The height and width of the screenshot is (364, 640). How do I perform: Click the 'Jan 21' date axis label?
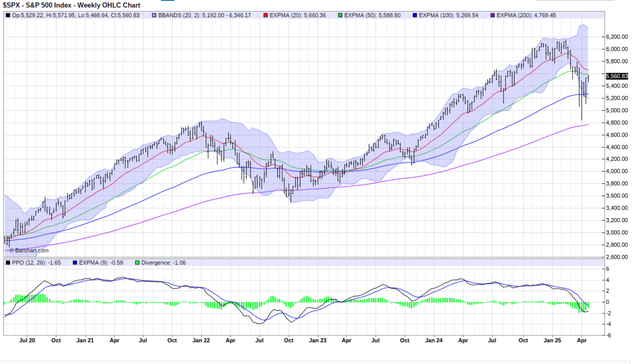85,340
